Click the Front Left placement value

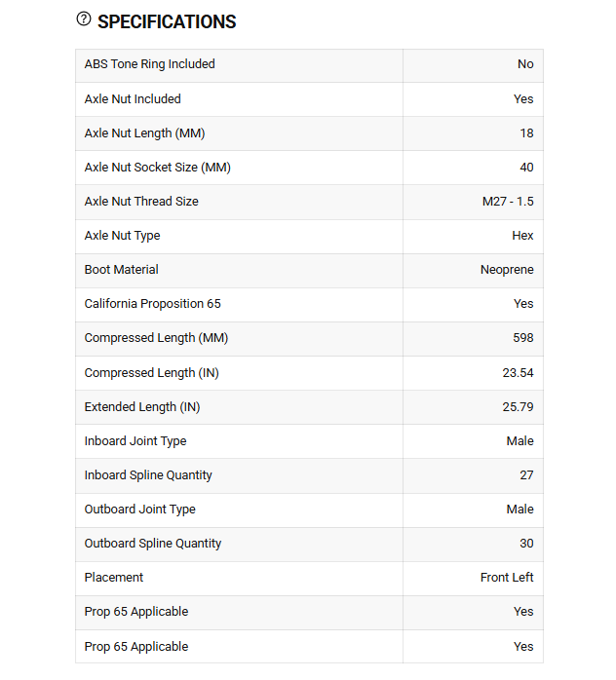tap(507, 578)
